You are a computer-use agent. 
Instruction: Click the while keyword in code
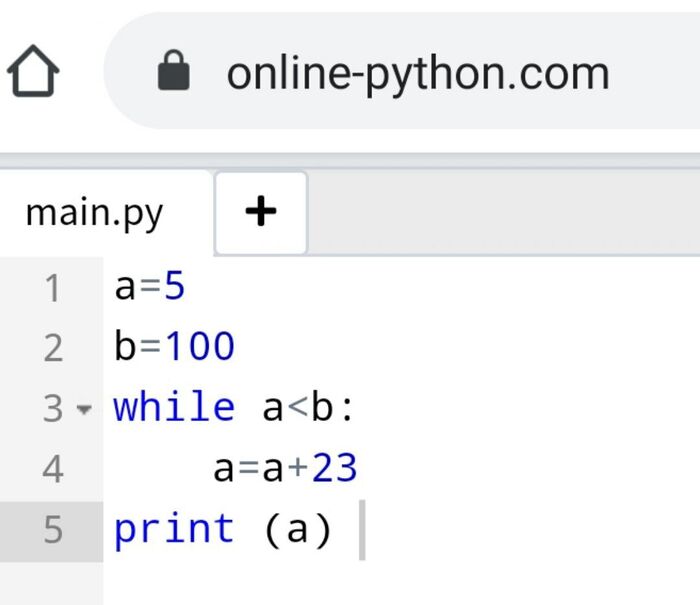174,408
